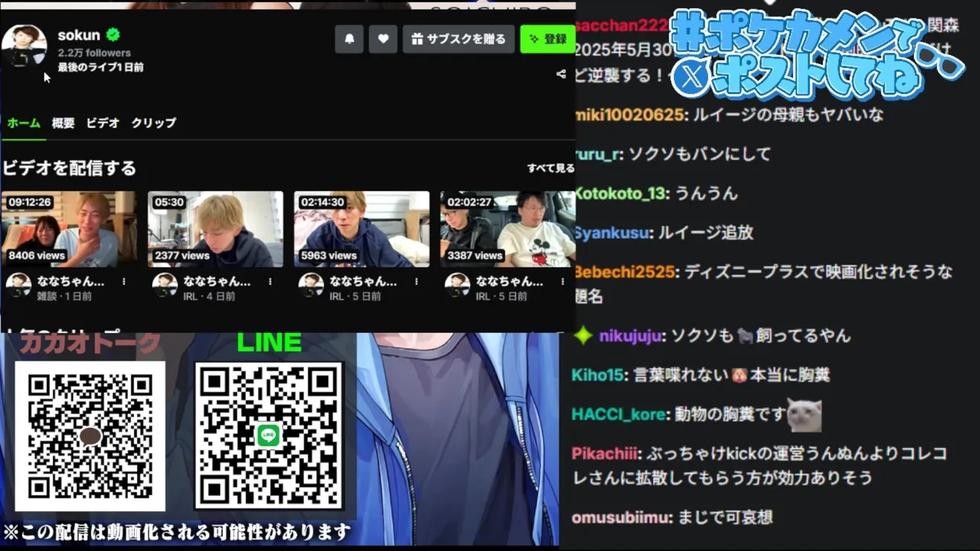Open the クリップ tab
Image resolution: width=980 pixels, height=551 pixels.
(x=153, y=122)
